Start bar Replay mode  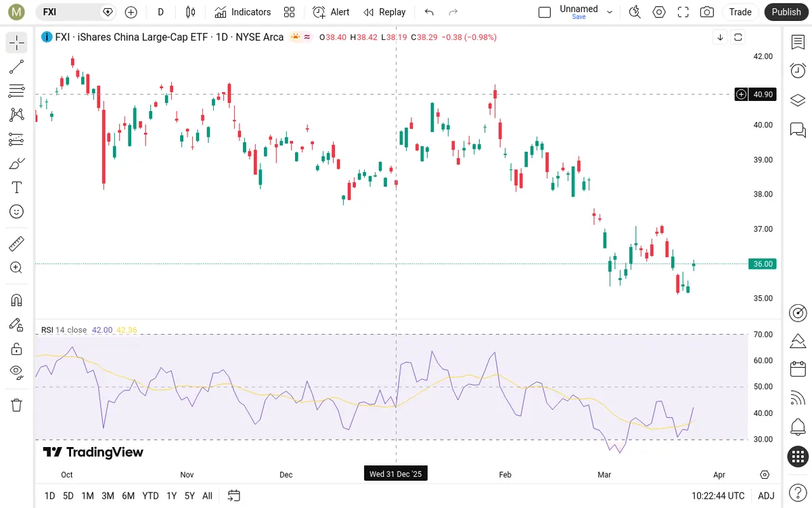tap(384, 12)
